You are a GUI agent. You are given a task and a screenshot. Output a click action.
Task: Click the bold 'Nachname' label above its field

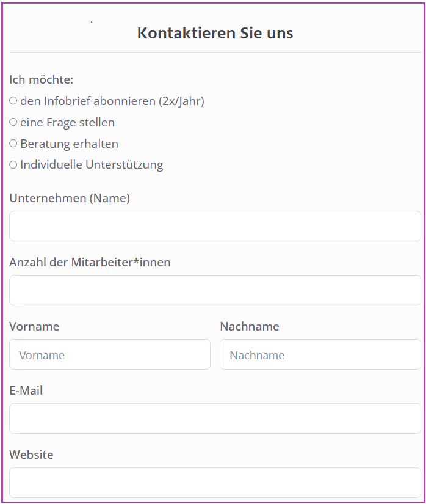[250, 327]
